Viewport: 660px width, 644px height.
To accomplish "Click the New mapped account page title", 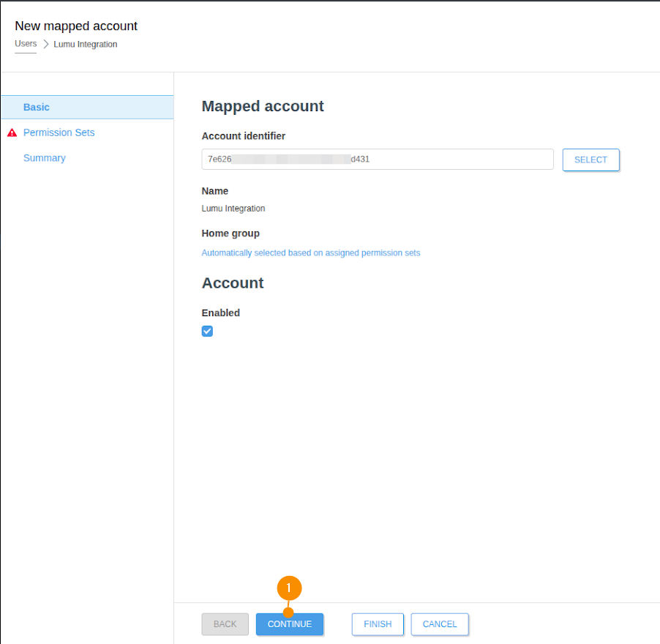I will pos(76,26).
